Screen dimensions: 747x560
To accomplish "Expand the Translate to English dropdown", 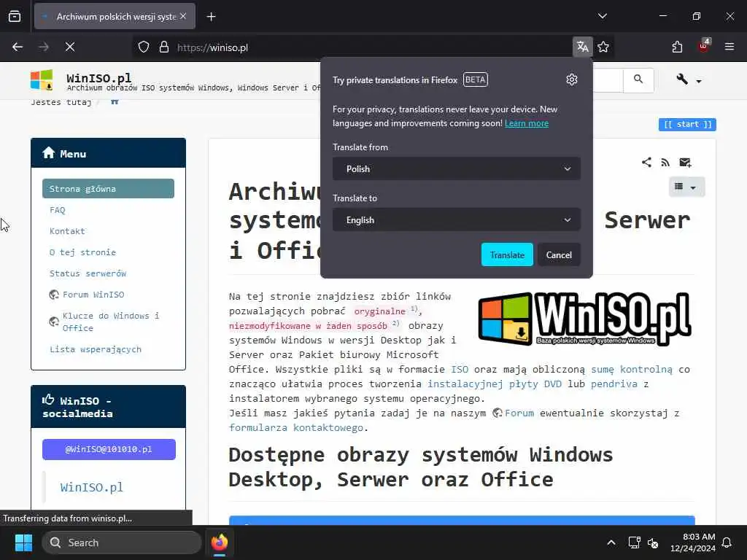I will [457, 220].
